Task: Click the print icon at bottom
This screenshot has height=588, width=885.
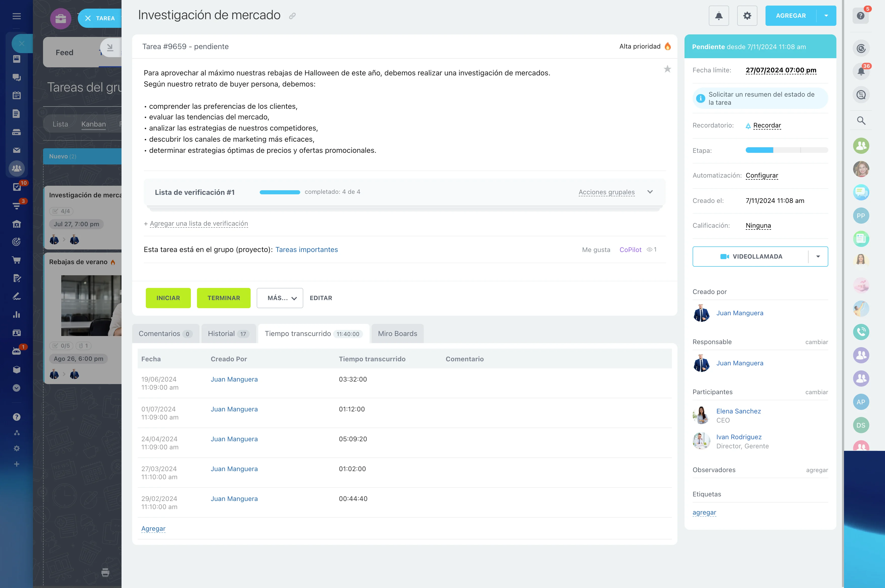Action: [105, 572]
